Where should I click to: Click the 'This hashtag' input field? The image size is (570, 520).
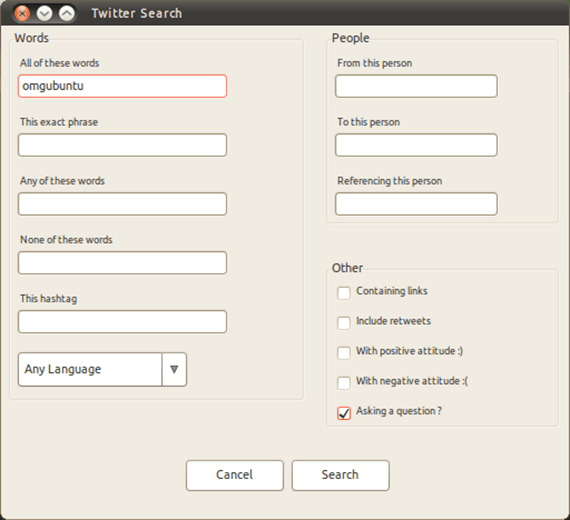click(x=123, y=322)
